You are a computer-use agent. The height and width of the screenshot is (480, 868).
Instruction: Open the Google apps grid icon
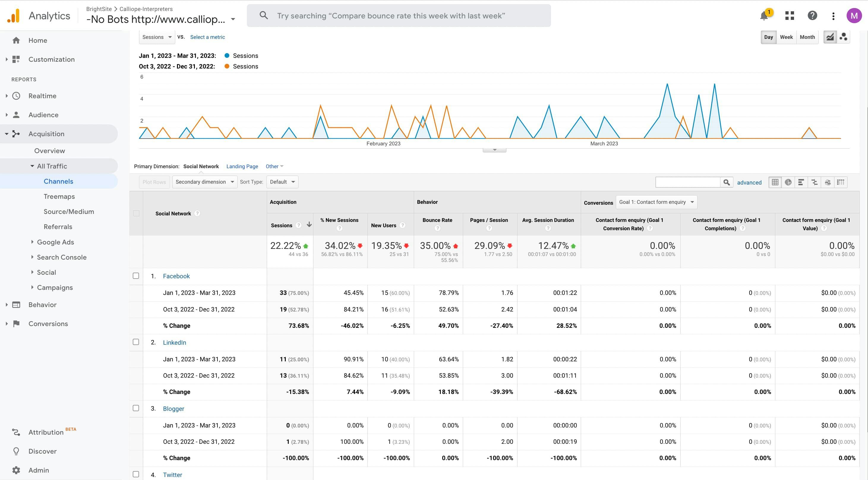[790, 16]
